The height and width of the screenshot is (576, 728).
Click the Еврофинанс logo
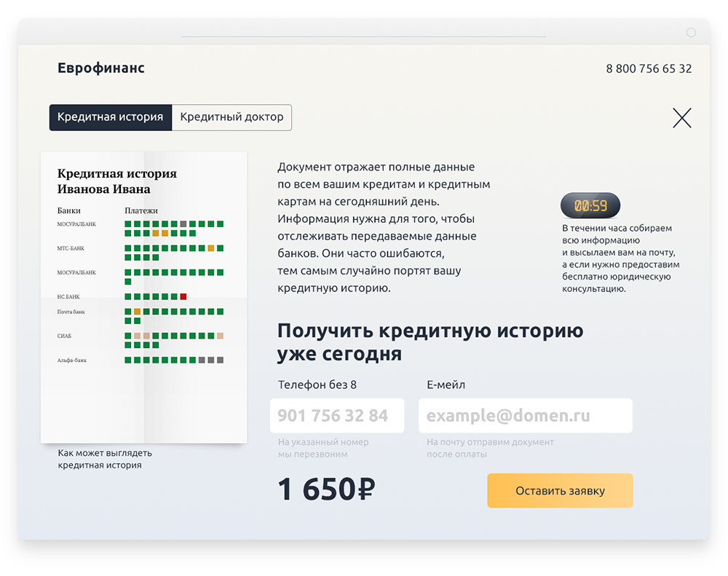click(101, 68)
